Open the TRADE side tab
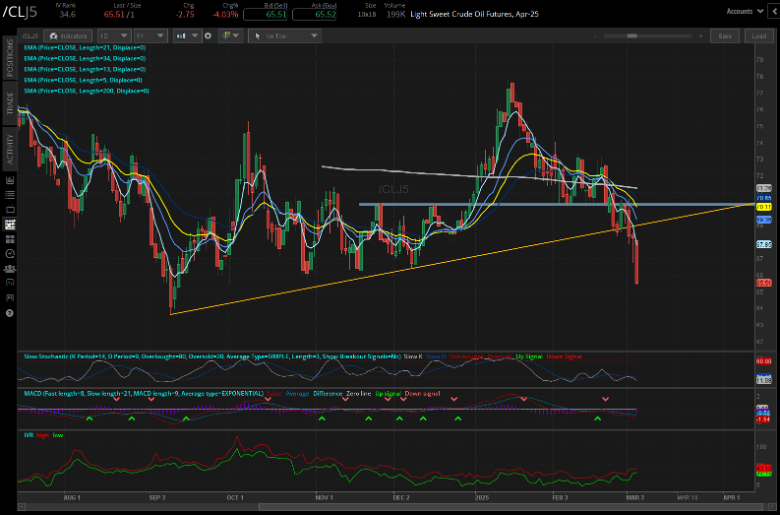 coord(9,103)
